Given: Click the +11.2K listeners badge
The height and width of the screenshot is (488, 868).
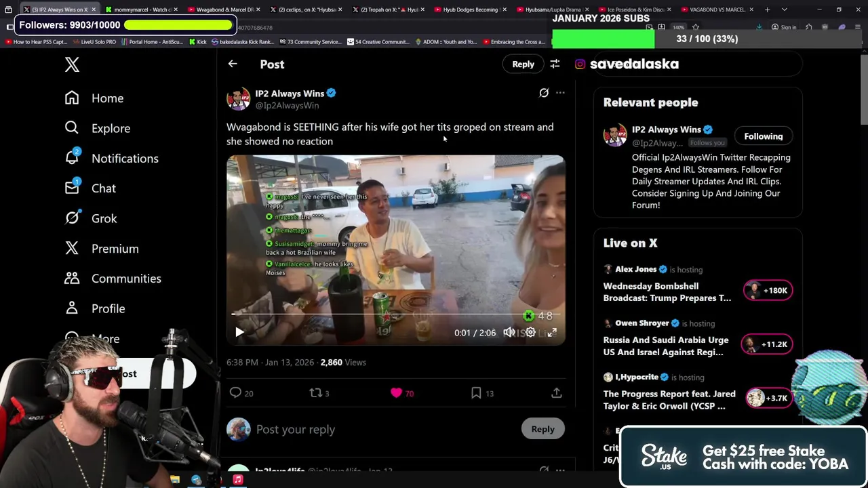Looking at the screenshot, I should [x=768, y=344].
